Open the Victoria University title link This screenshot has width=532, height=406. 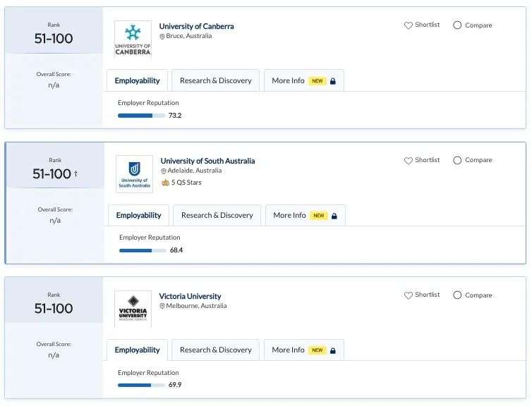[190, 297]
